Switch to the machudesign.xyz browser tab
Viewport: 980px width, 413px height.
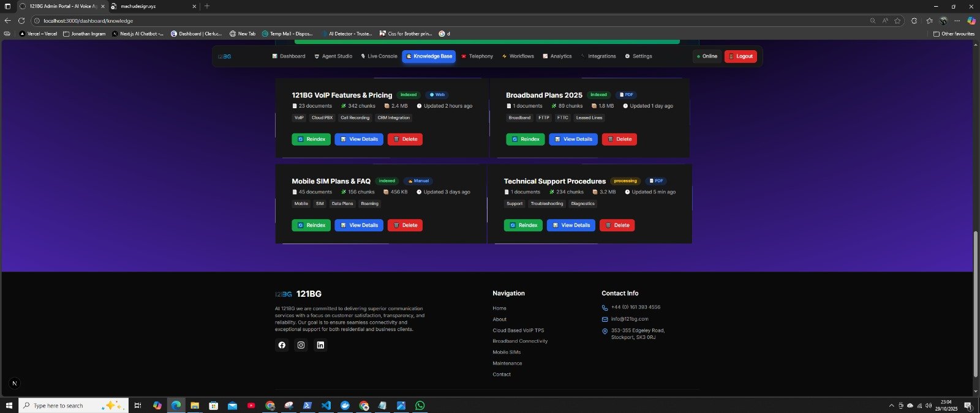point(153,6)
